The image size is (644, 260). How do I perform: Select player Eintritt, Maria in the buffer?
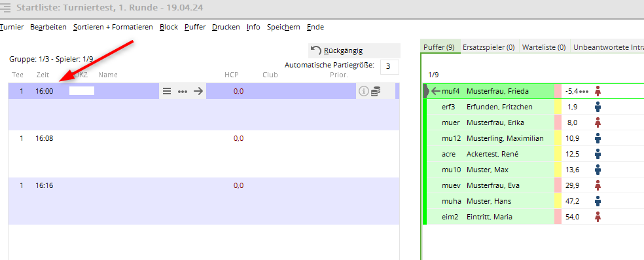[x=489, y=217]
